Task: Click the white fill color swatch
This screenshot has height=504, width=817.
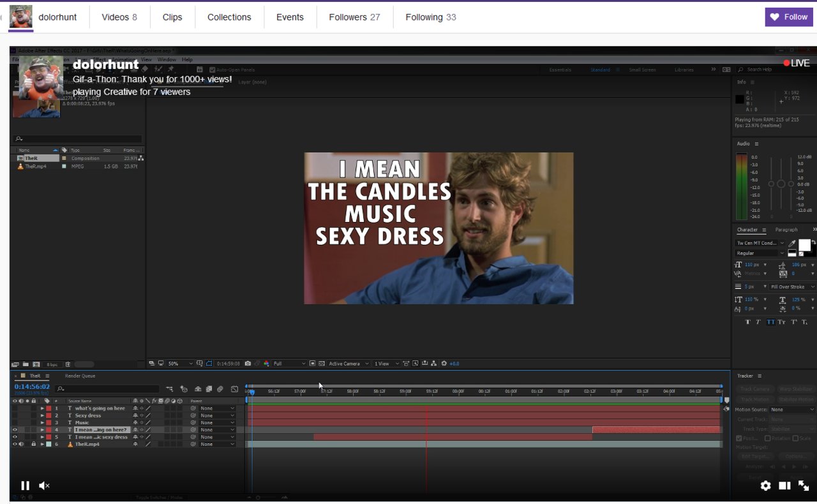Action: [804, 245]
